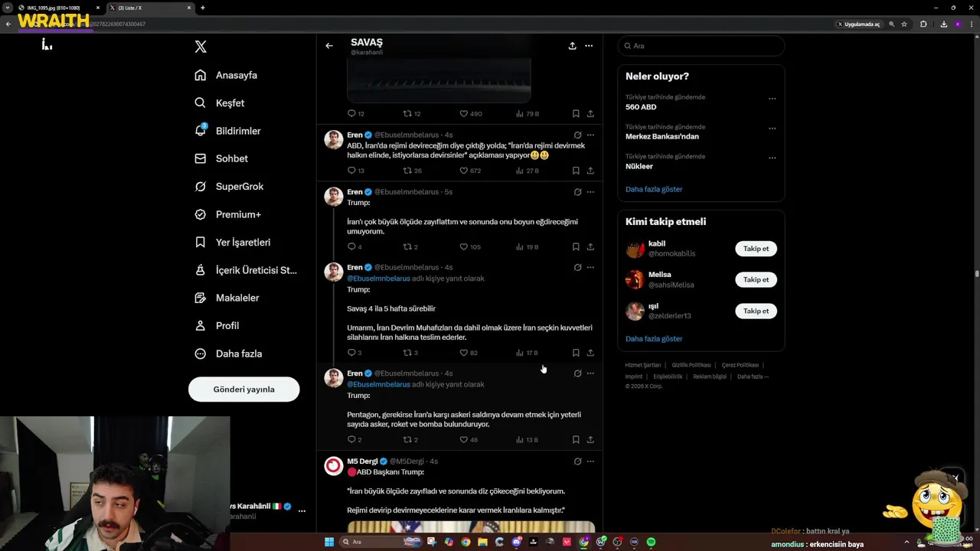
Task: Open Premium+ in the sidebar
Action: tap(227, 214)
